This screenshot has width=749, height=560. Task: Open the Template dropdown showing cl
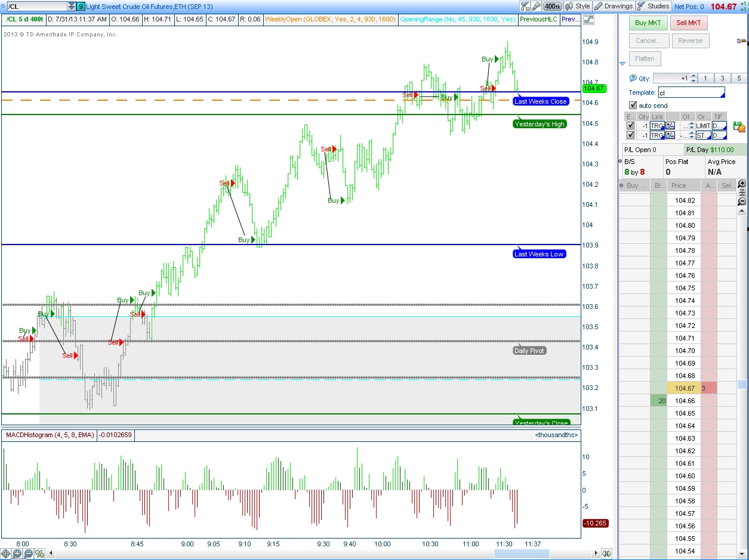[x=691, y=92]
